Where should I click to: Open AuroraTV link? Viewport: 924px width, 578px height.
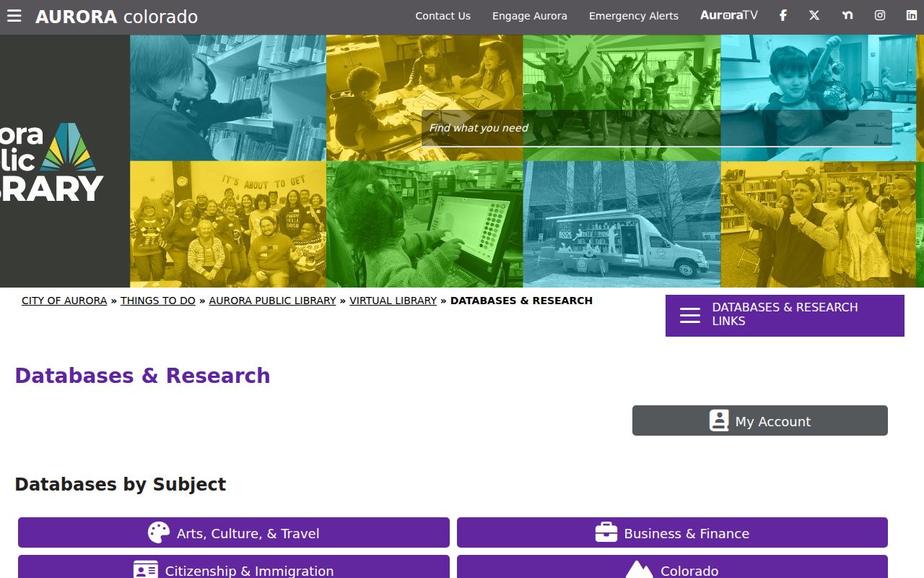point(729,15)
